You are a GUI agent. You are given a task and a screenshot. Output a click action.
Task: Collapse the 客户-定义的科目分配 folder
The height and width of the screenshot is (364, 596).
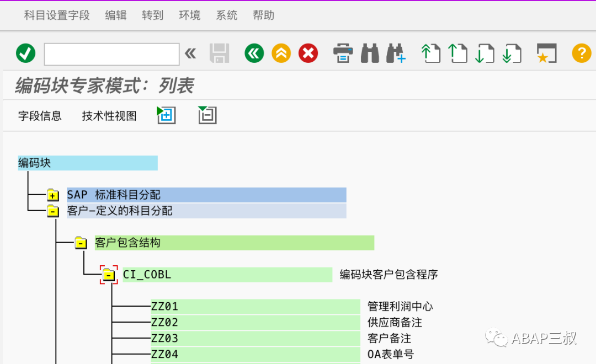coord(53,211)
